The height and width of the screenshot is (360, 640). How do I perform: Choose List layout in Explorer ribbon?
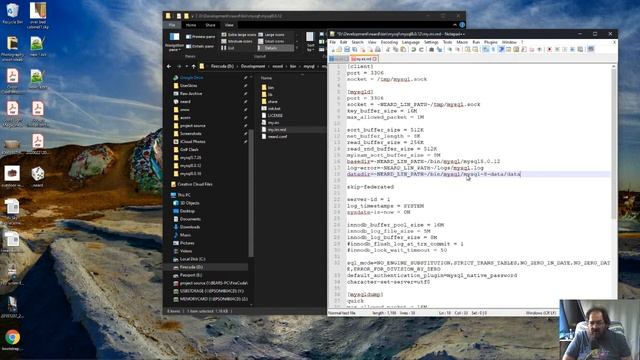click(x=228, y=48)
